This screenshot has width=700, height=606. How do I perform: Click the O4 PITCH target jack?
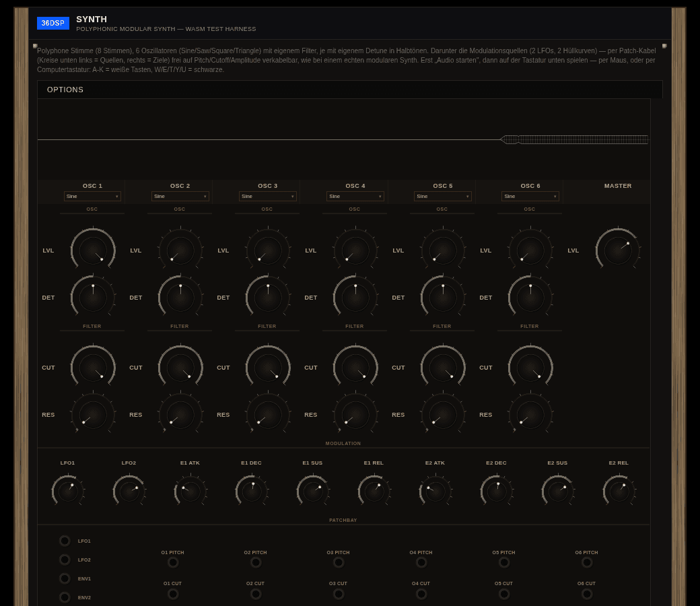[x=421, y=563]
